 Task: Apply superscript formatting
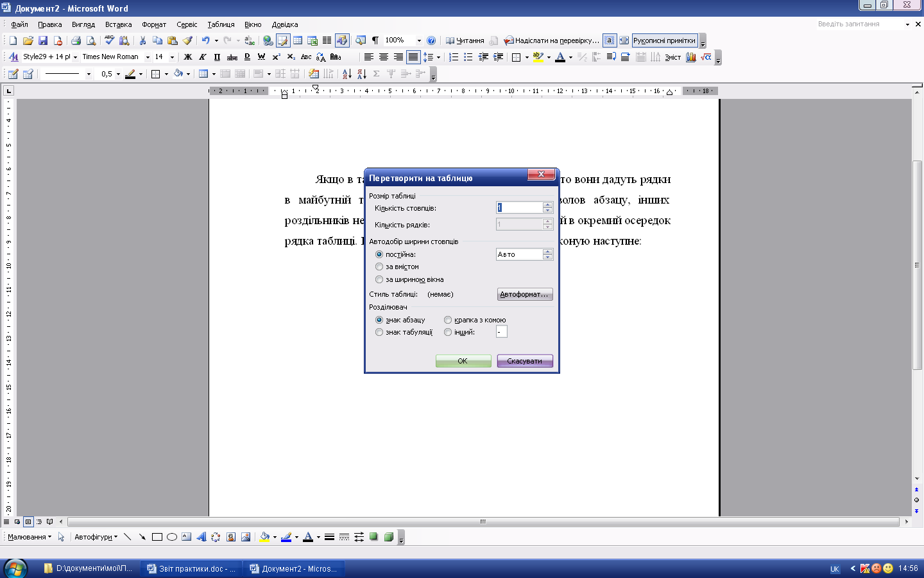[276, 57]
